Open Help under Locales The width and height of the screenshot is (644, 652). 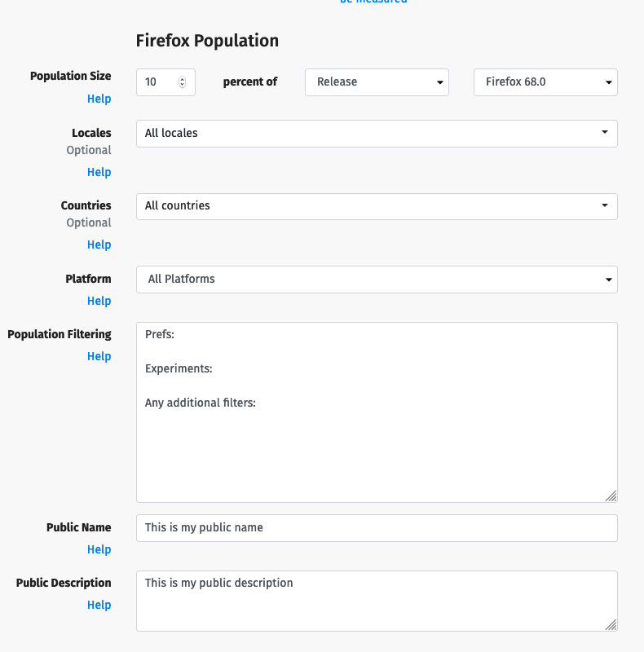(99, 172)
